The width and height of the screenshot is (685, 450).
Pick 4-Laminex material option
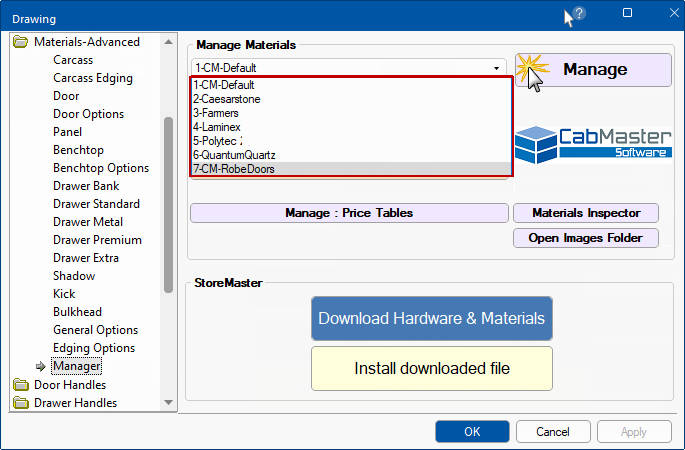point(219,127)
